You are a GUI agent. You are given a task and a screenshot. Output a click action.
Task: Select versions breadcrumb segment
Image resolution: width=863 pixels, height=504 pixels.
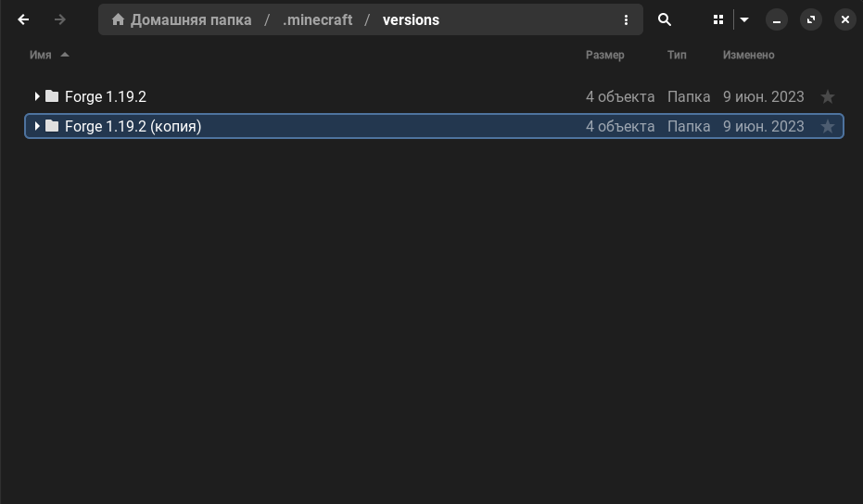[411, 19]
